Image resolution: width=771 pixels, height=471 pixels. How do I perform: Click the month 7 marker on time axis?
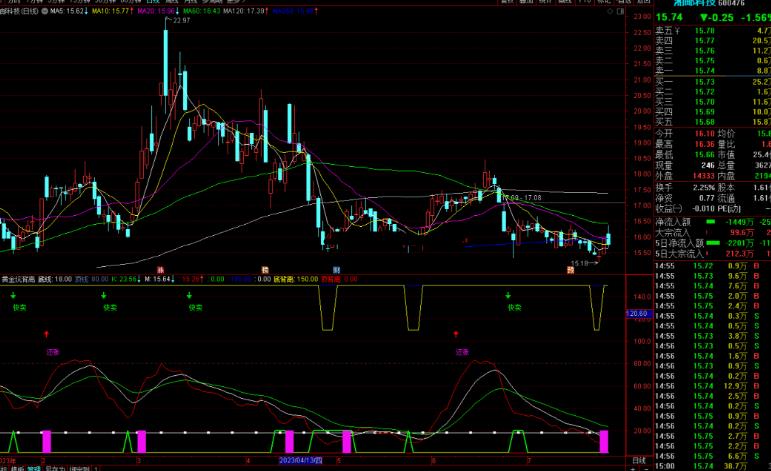pos(529,461)
